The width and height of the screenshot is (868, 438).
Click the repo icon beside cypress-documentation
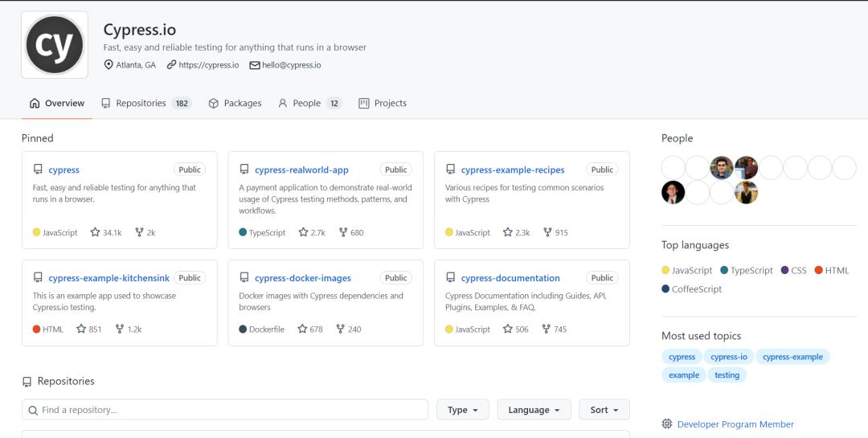(x=451, y=278)
